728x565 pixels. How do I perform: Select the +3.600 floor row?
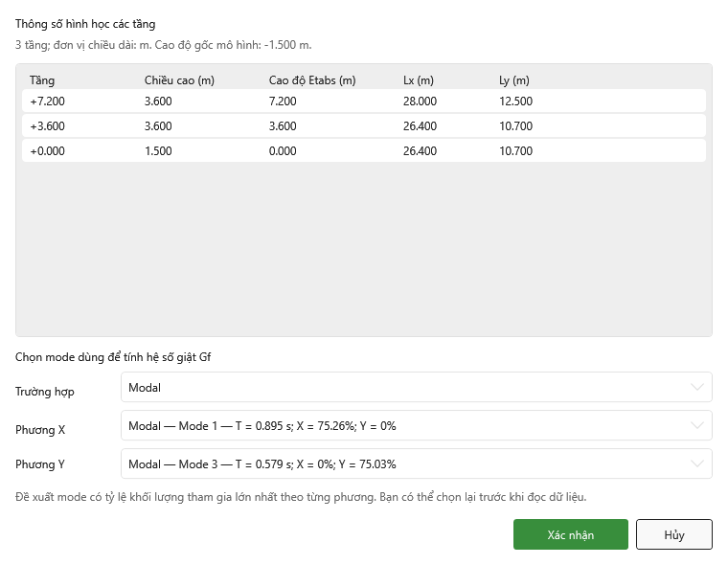[364, 125]
